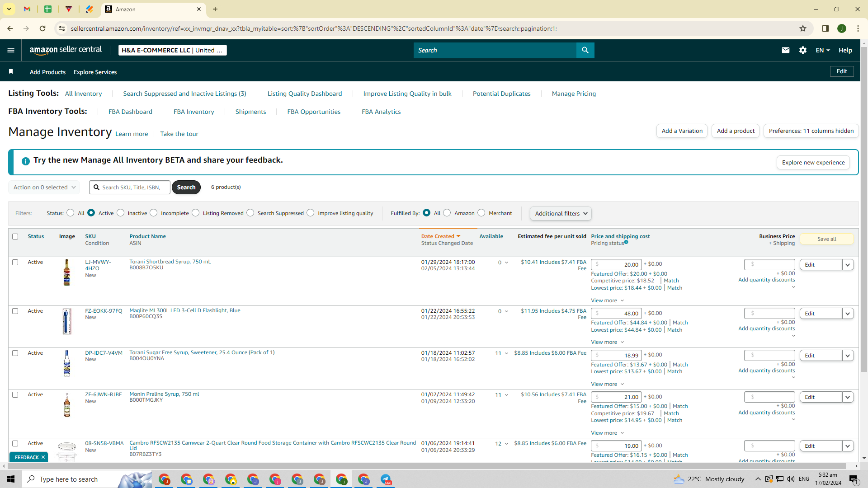This screenshot has height=488, width=868.
Task: Click the info icon in the BETA banner
Action: (26, 161)
